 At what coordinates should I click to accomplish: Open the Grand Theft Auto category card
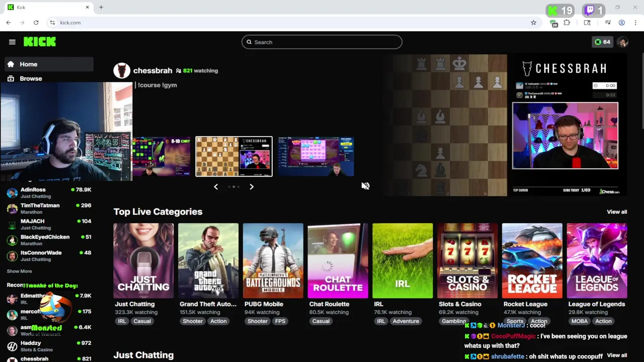(x=208, y=261)
